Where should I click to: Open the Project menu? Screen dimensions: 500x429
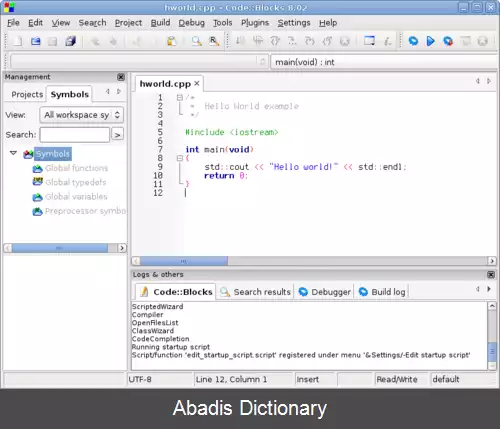pyautogui.click(x=128, y=23)
